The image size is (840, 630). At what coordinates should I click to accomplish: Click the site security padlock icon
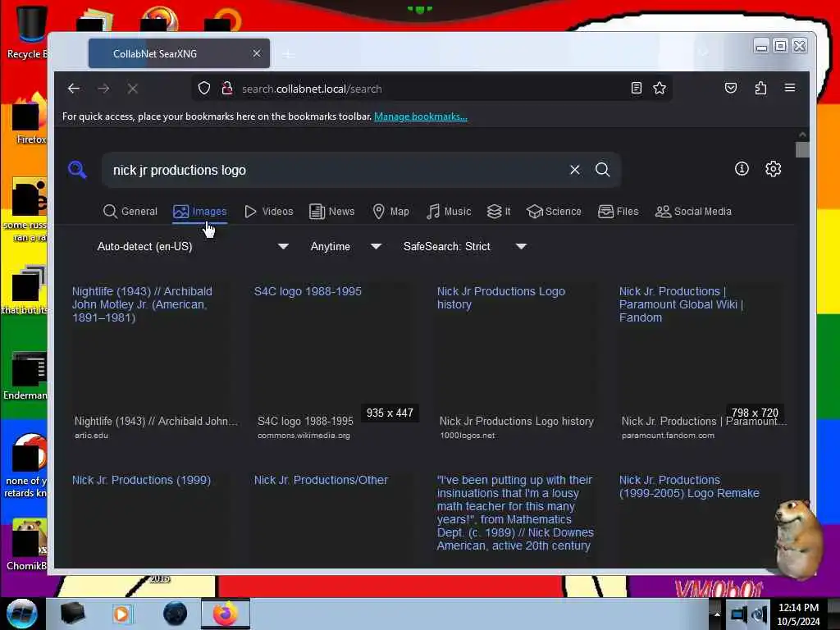point(227,89)
